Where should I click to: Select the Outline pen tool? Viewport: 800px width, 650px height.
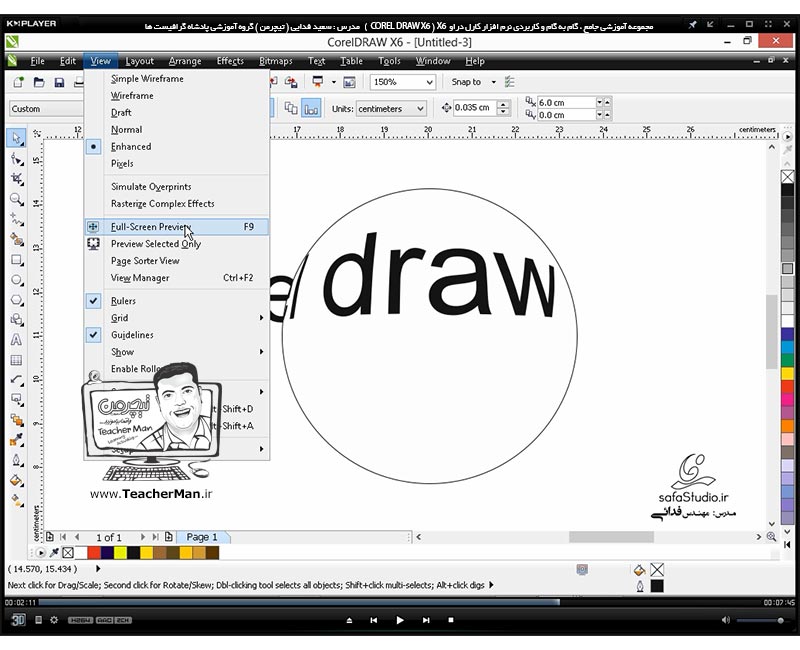pos(16,460)
